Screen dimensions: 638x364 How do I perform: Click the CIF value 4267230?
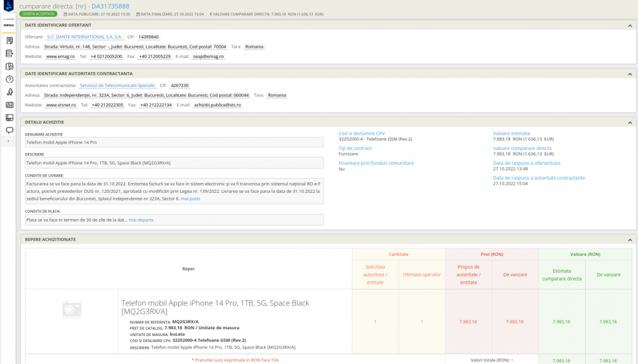tap(179, 85)
